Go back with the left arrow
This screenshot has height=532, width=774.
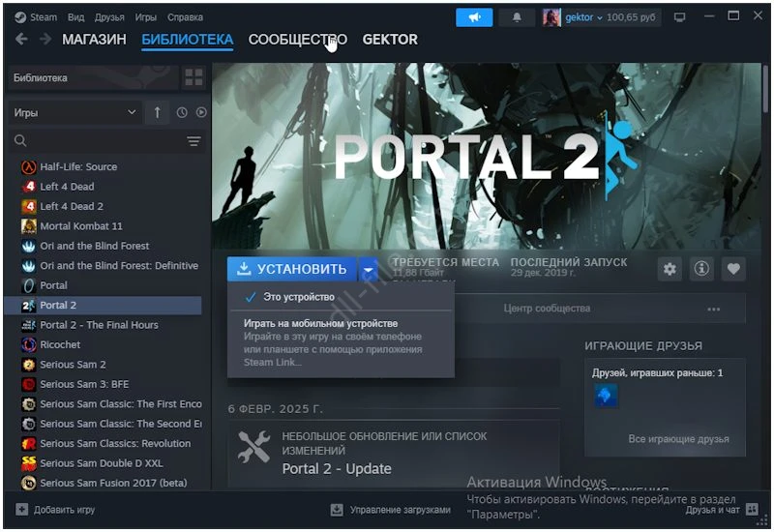21,39
